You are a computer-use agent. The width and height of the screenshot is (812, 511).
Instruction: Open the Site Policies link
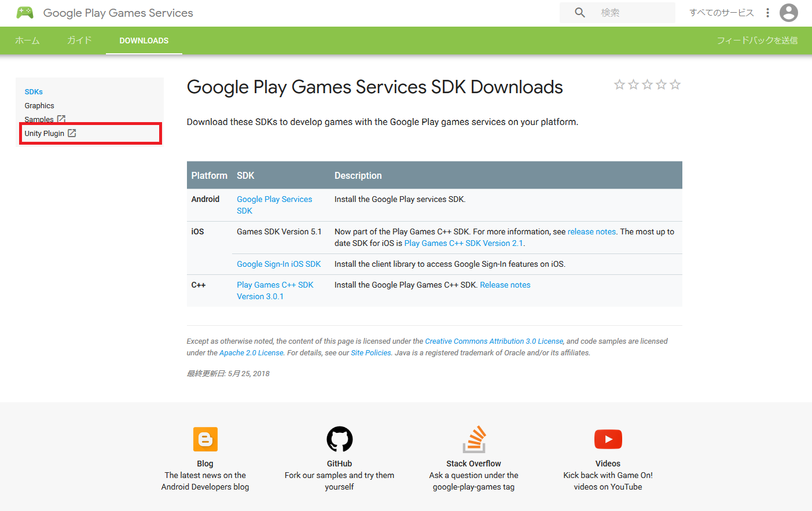point(371,353)
